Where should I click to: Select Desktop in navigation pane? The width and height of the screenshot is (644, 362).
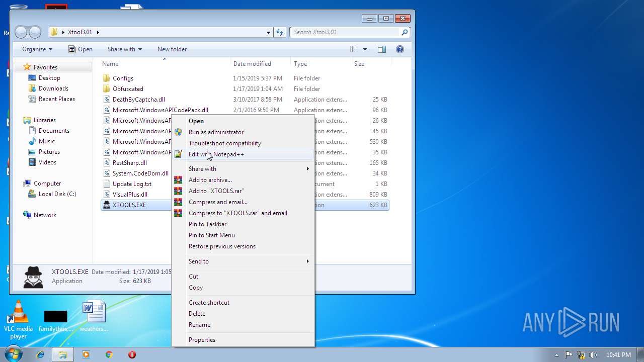click(49, 78)
